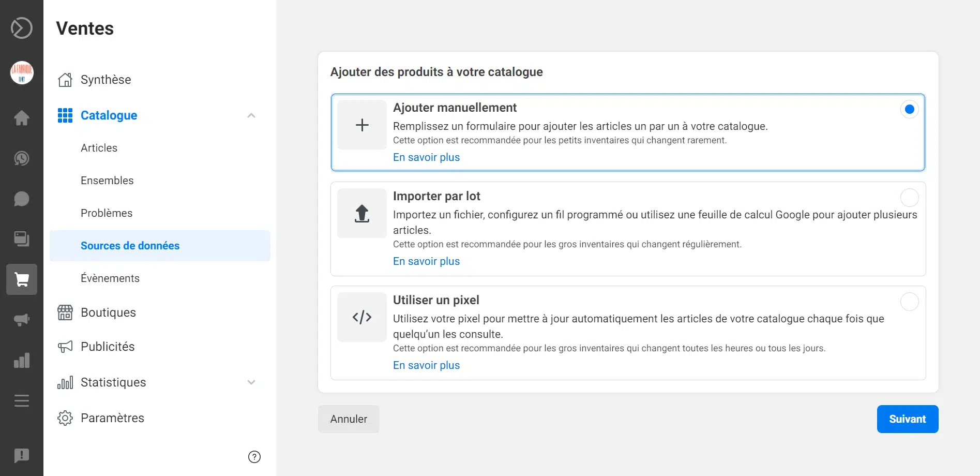
Task: Switch to the Articles section
Action: click(99, 147)
